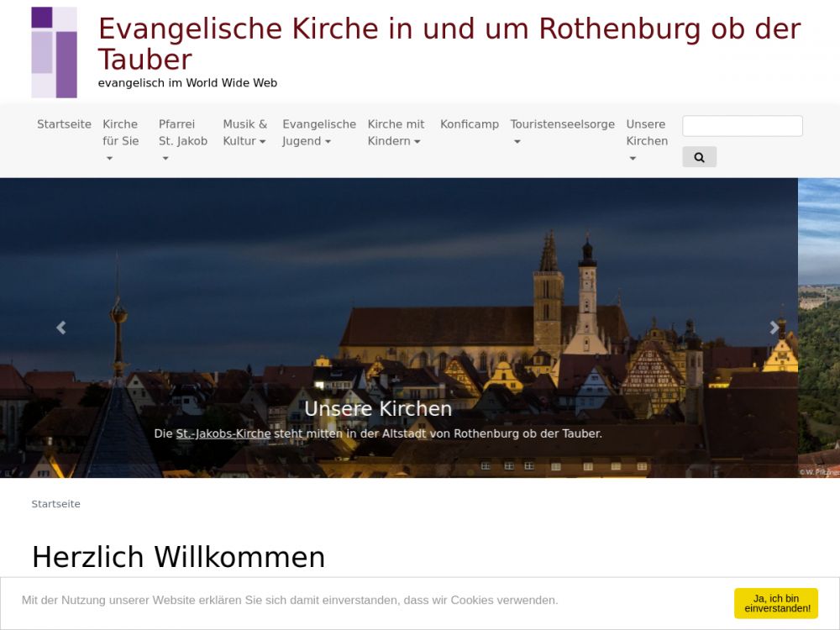Focus the search text field
Image resolution: width=840 pixels, height=630 pixels.
tap(742, 126)
